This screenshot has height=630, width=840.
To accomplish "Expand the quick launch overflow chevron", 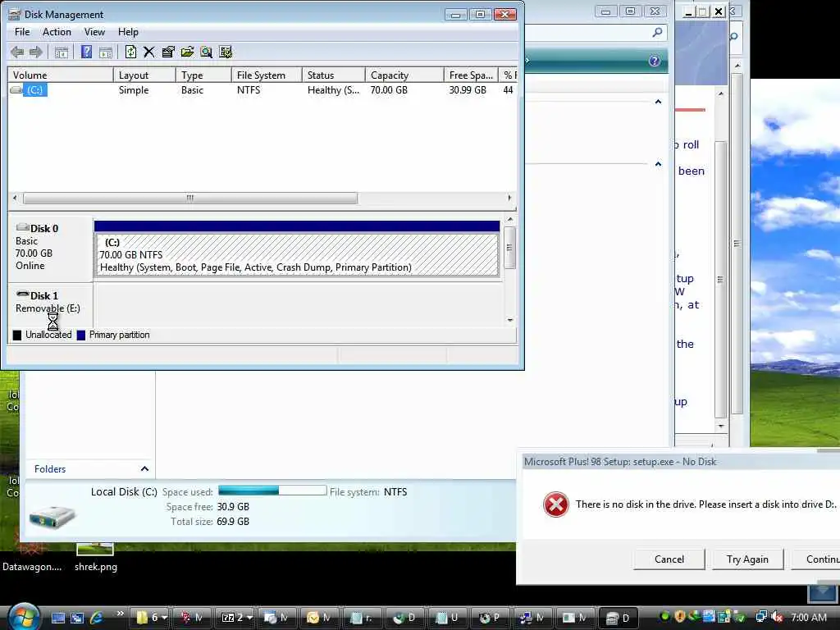I will [x=120, y=614].
